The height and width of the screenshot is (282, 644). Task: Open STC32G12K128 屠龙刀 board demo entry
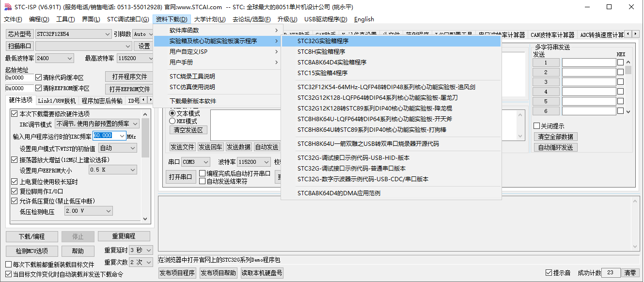[x=391, y=98]
